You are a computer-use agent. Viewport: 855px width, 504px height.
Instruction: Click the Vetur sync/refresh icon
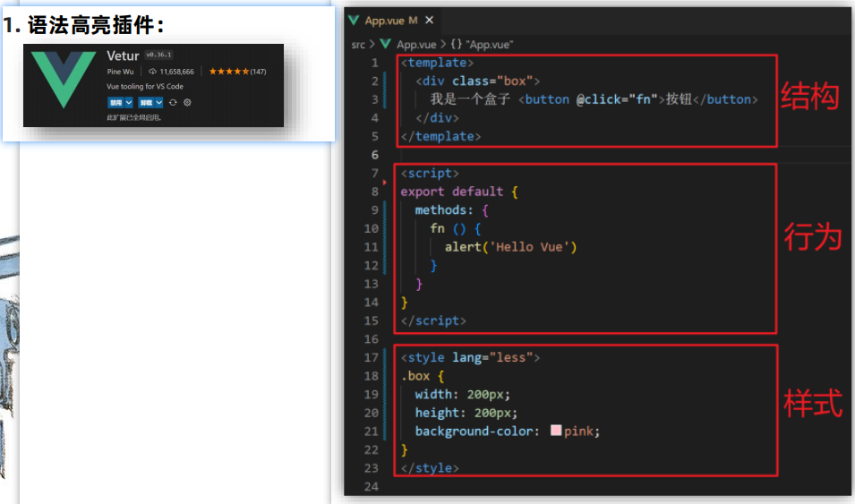173,102
